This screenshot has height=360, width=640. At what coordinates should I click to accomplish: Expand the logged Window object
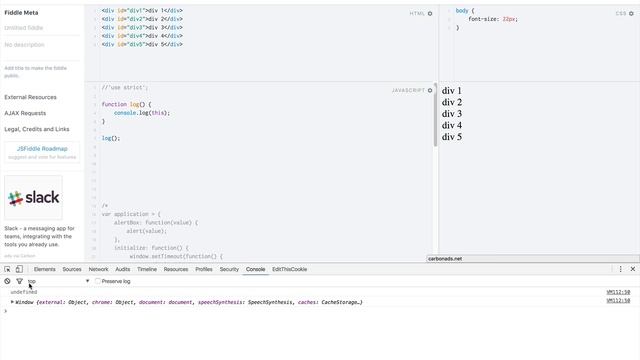point(12,302)
